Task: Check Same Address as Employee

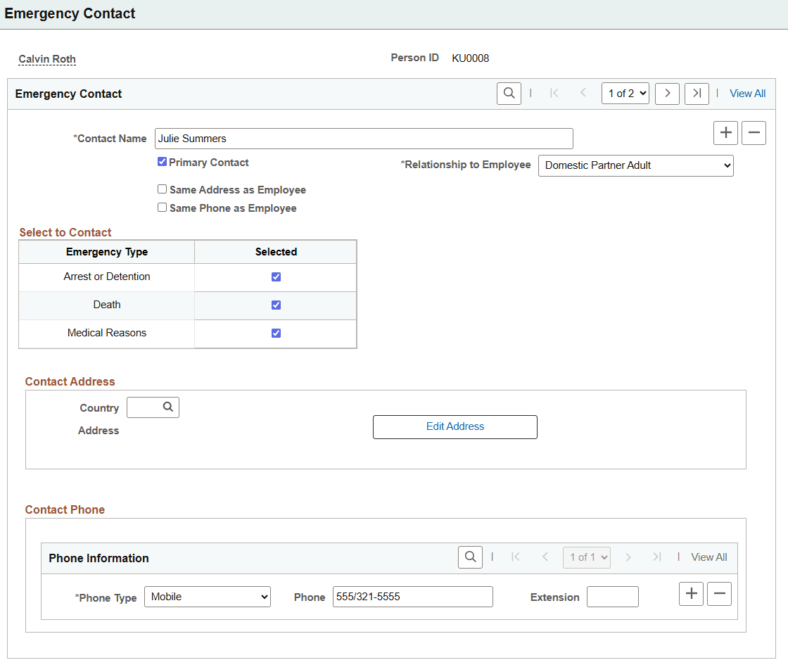Action: [162, 189]
